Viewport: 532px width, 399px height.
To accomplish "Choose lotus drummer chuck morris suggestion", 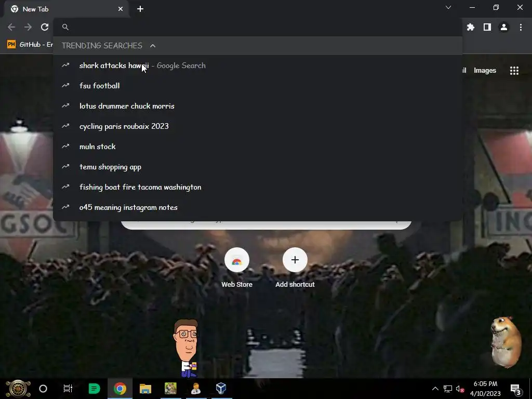I will pos(258,106).
